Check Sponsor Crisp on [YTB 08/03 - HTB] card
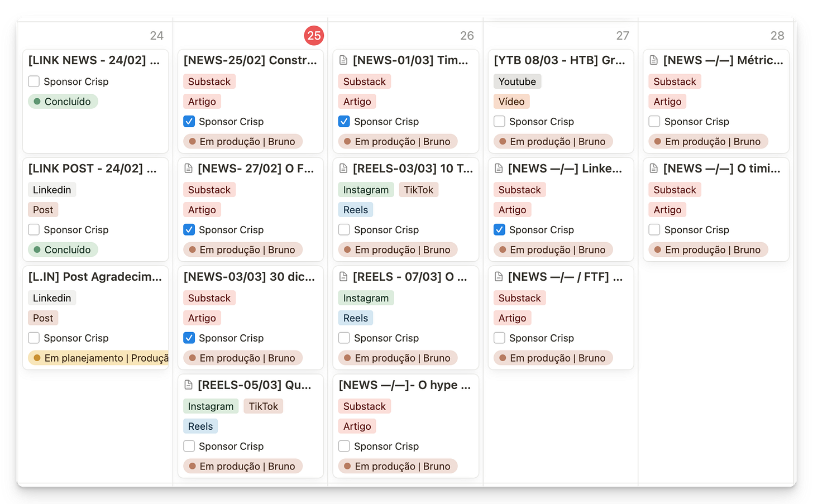Viewport: 813px width, 504px height. [x=499, y=122]
